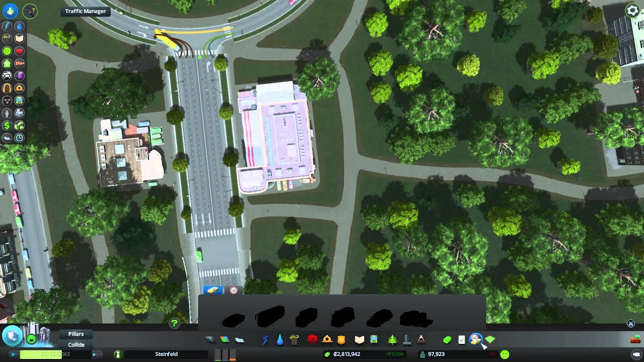
Task: Select the van vehicle silhouette
Action: (343, 318)
